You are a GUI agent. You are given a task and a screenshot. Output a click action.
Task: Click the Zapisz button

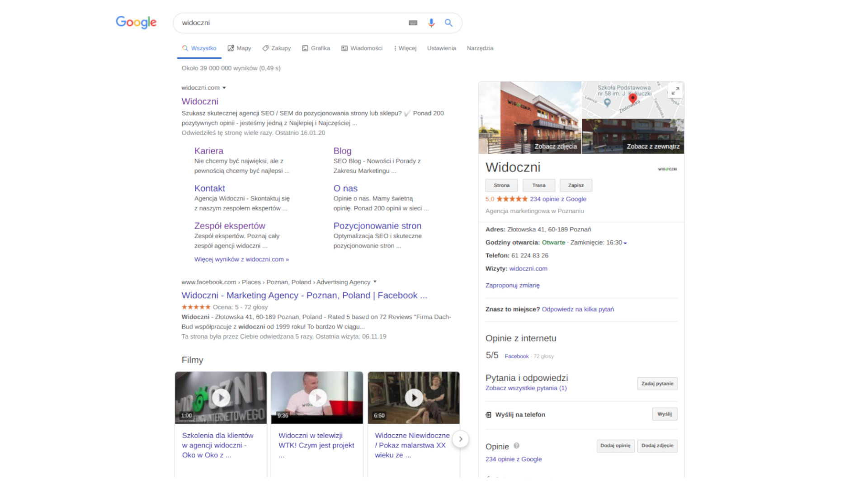click(576, 185)
